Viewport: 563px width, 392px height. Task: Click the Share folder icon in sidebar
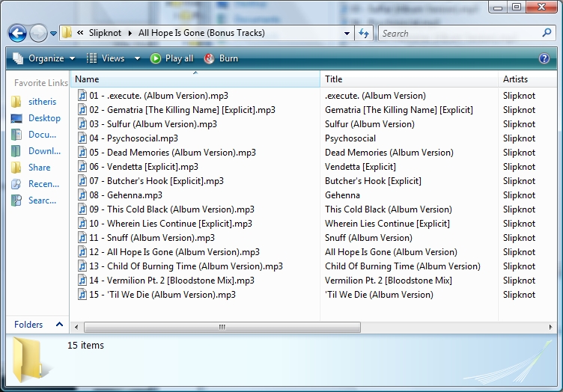(x=16, y=168)
